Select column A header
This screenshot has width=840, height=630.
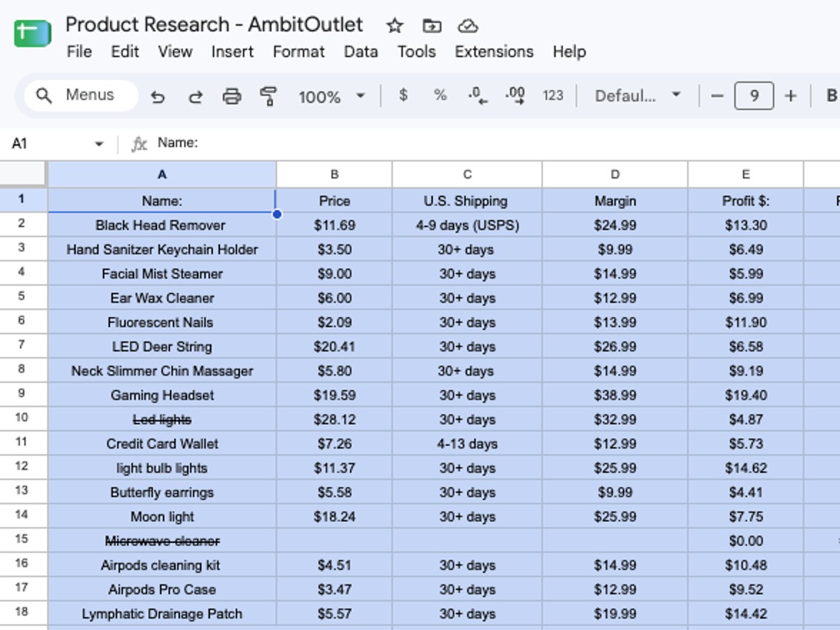pyautogui.click(x=161, y=174)
